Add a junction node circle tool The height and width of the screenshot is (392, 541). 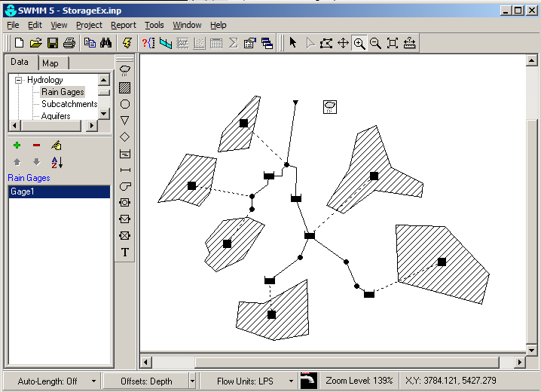point(124,104)
